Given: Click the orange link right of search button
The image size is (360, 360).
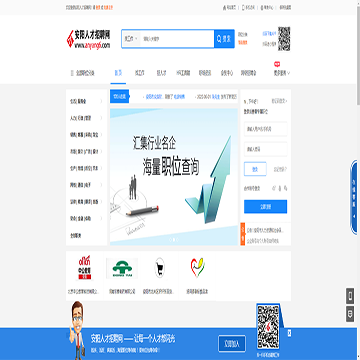Looking at the screenshot, I should pyautogui.click(x=243, y=43).
